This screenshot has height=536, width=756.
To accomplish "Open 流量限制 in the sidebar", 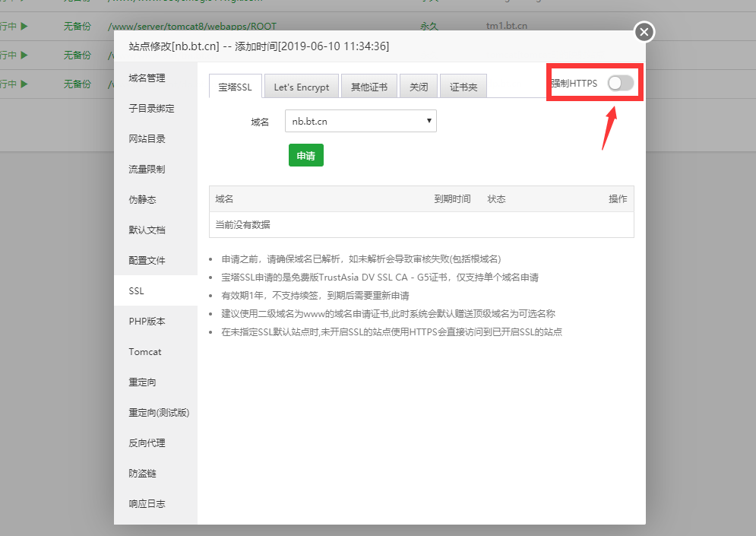I will (x=147, y=170).
